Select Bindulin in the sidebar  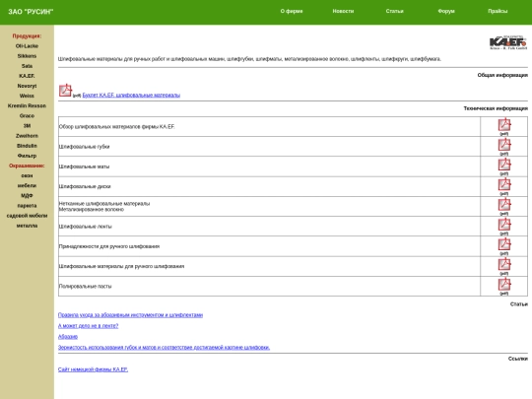[27, 146]
